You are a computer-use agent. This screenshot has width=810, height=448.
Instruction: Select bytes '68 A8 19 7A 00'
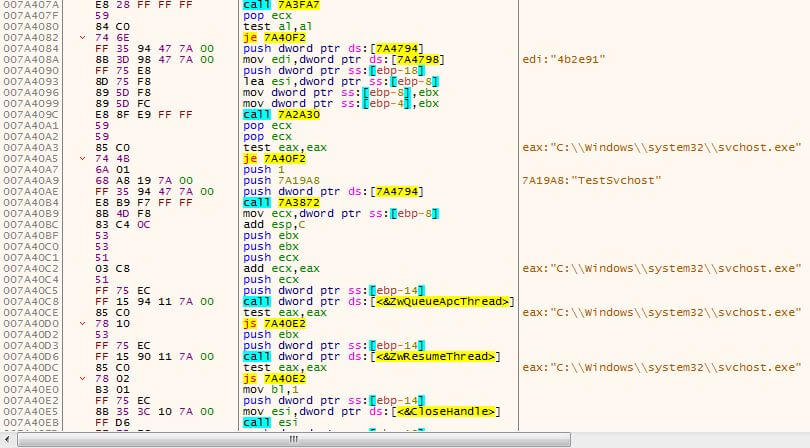tap(144, 180)
